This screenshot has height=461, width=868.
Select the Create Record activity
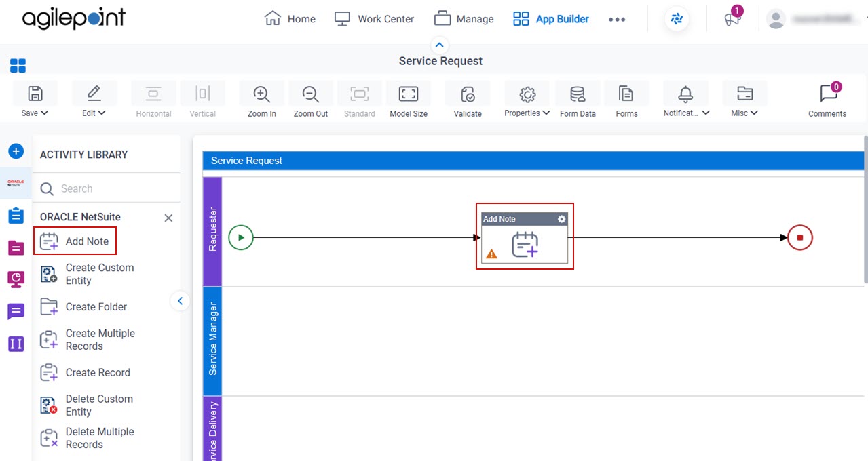pyautogui.click(x=86, y=372)
